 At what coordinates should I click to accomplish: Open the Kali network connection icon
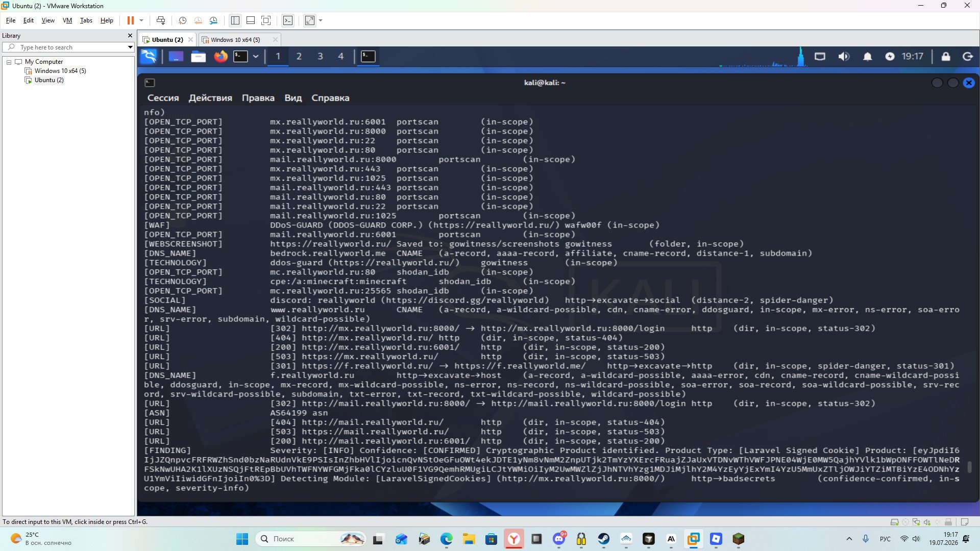coord(820,56)
